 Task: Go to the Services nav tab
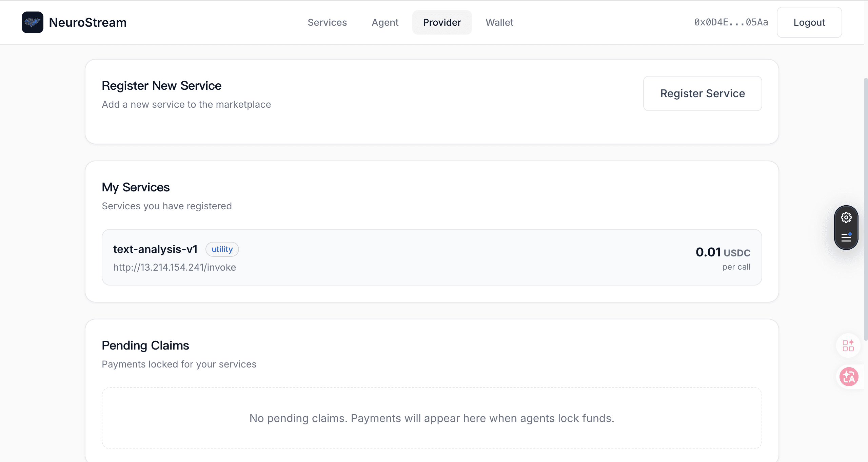327,22
